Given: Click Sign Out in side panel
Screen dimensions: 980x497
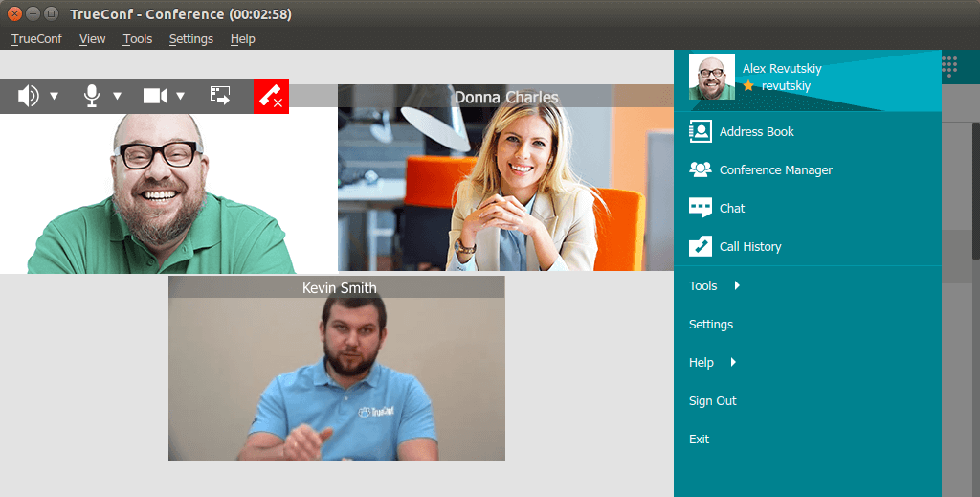Looking at the screenshot, I should [713, 401].
